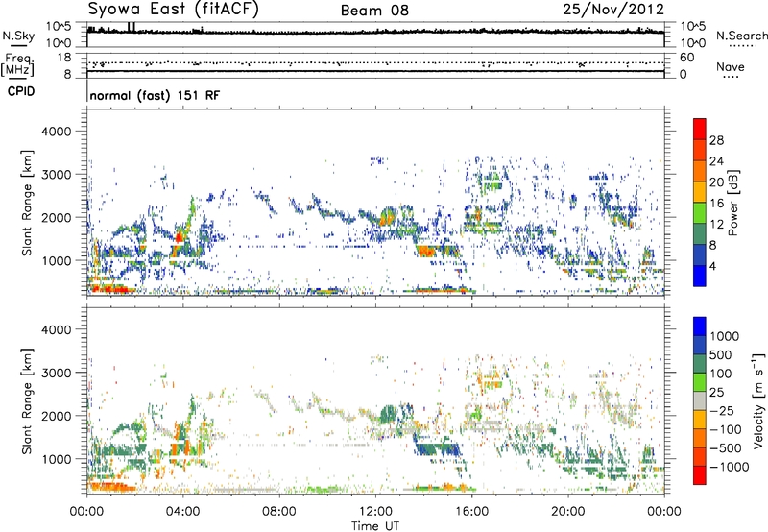Click the '2000' tick on velocity panel

(56, 416)
